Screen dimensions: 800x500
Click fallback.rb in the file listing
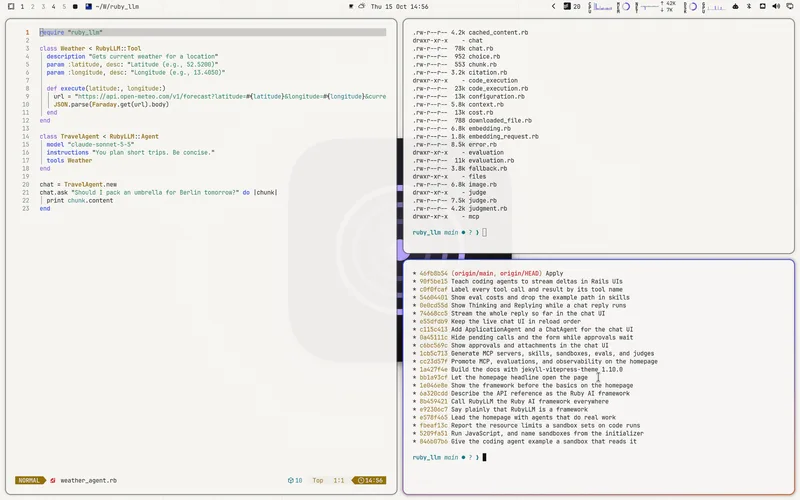488,168
